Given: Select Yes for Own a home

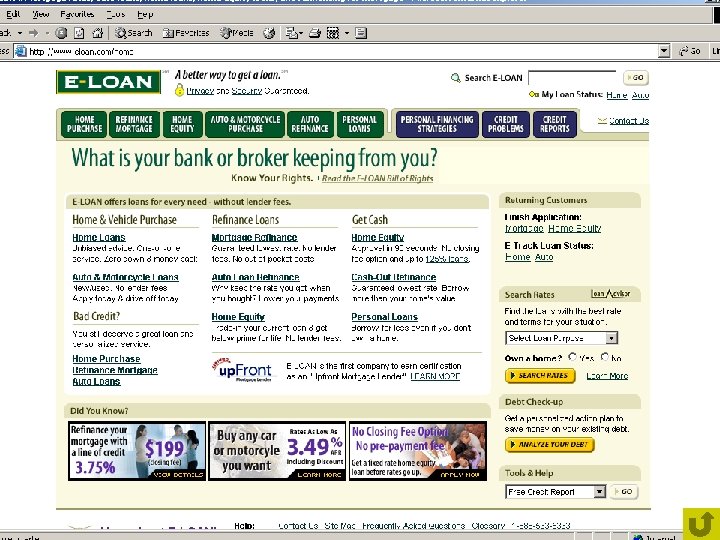Looking at the screenshot, I should 572,357.
